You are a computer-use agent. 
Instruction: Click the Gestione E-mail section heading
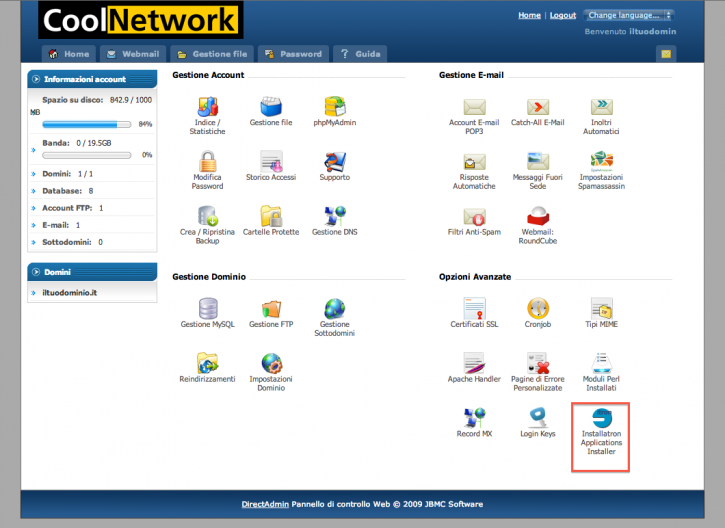[x=471, y=75]
